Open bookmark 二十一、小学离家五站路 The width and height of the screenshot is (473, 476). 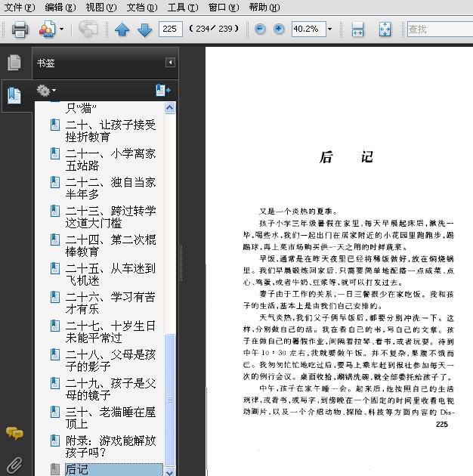110,159
